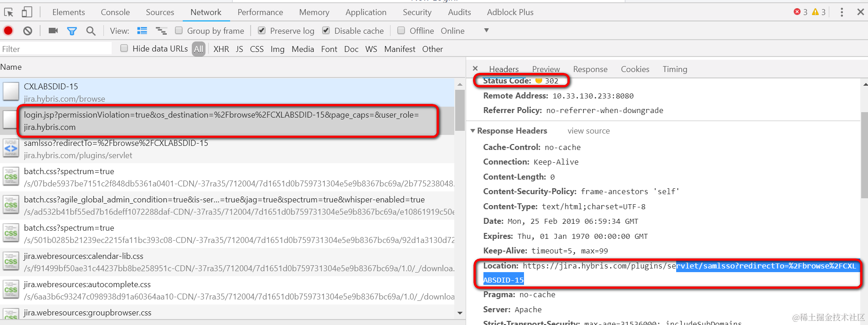
Task: Toggle the device toolbar icon
Action: coord(27,12)
